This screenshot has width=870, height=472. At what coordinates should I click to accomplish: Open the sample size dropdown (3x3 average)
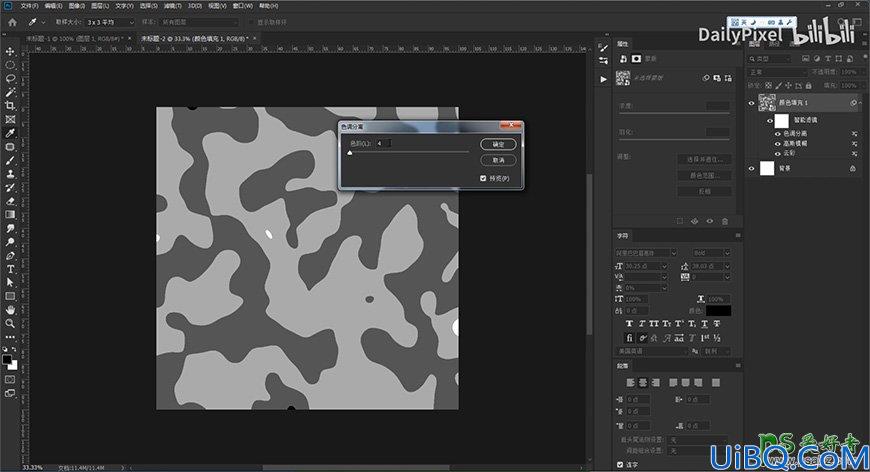110,23
